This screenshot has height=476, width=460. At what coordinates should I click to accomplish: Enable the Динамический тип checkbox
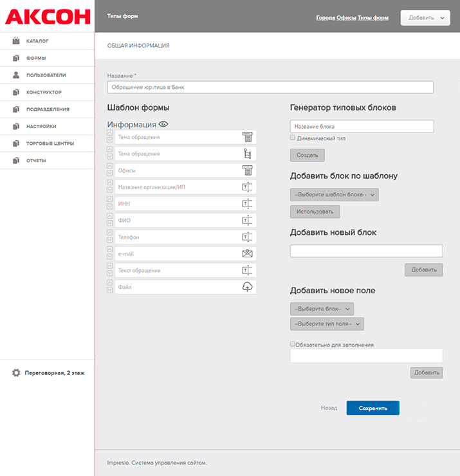coord(293,138)
